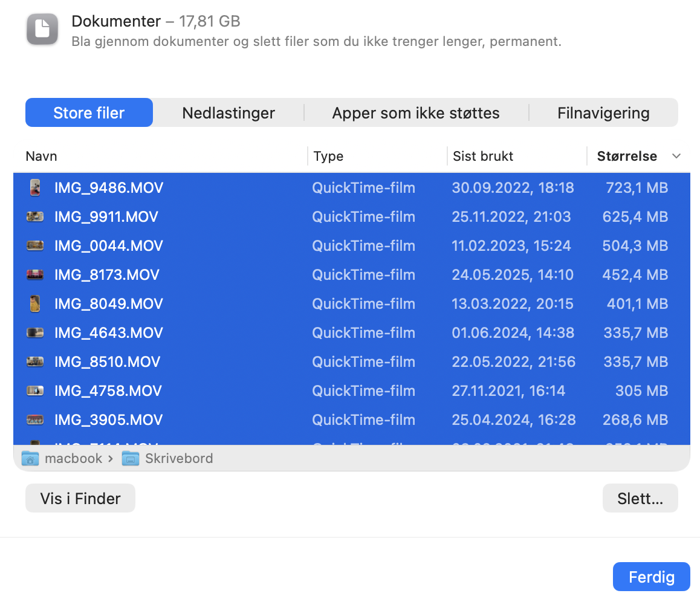700x602 pixels.
Task: Click the Vis i Finder button
Action: (80, 498)
